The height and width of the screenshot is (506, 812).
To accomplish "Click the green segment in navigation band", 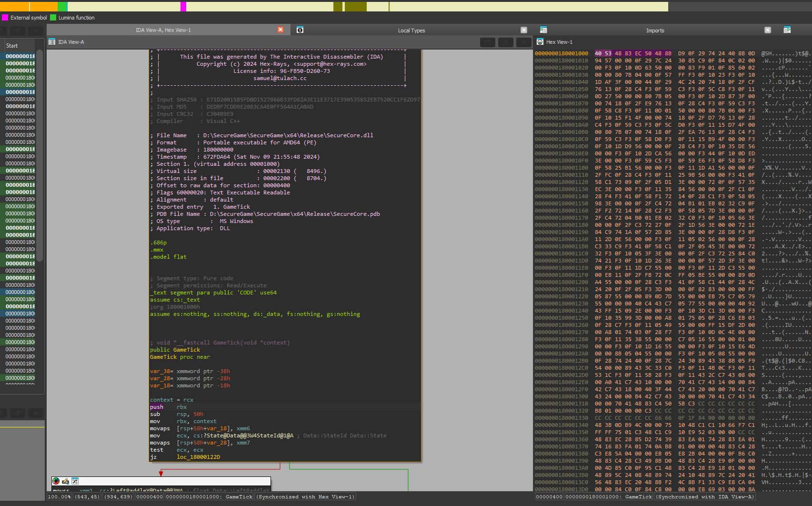I will tap(62, 7).
